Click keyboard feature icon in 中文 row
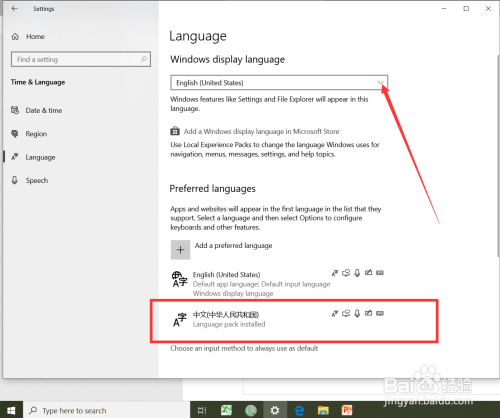This screenshot has height=418, width=500. click(380, 313)
